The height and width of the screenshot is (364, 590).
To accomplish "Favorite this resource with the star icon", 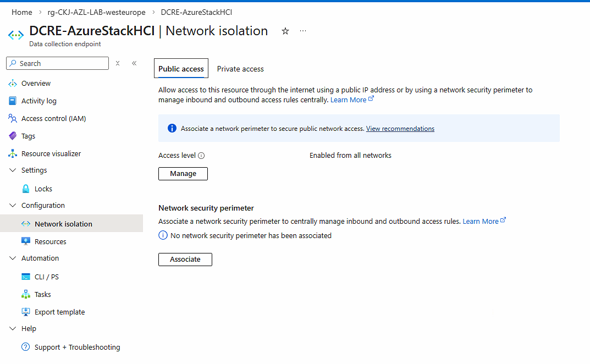I will (285, 31).
